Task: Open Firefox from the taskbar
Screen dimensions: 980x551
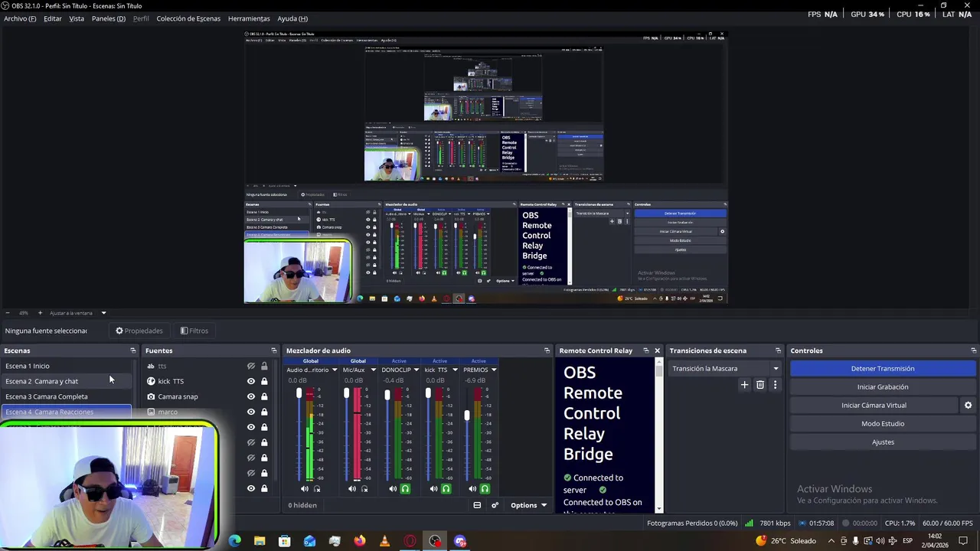Action: coord(360,541)
